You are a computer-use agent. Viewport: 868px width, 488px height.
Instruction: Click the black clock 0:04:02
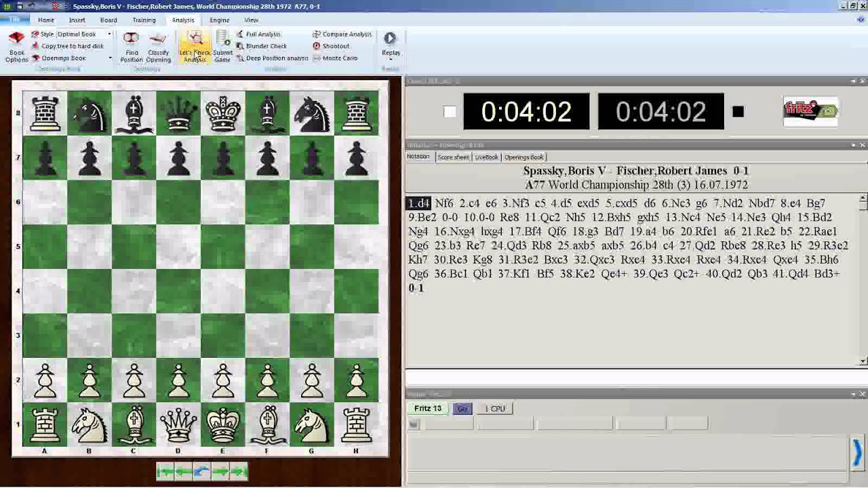point(660,112)
